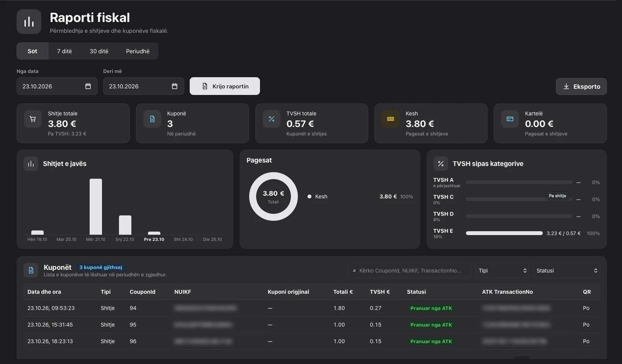The width and height of the screenshot is (622, 364).
Task: Click the Pa shitje tooltip label
Action: click(x=557, y=196)
